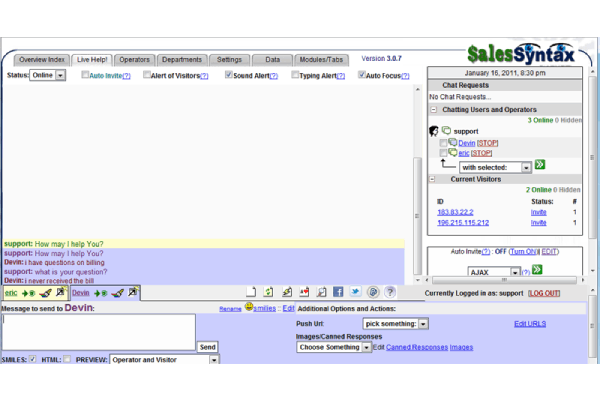The height and width of the screenshot is (400, 600).
Task: Invite visitor 183.83.22.2
Action: point(538,212)
